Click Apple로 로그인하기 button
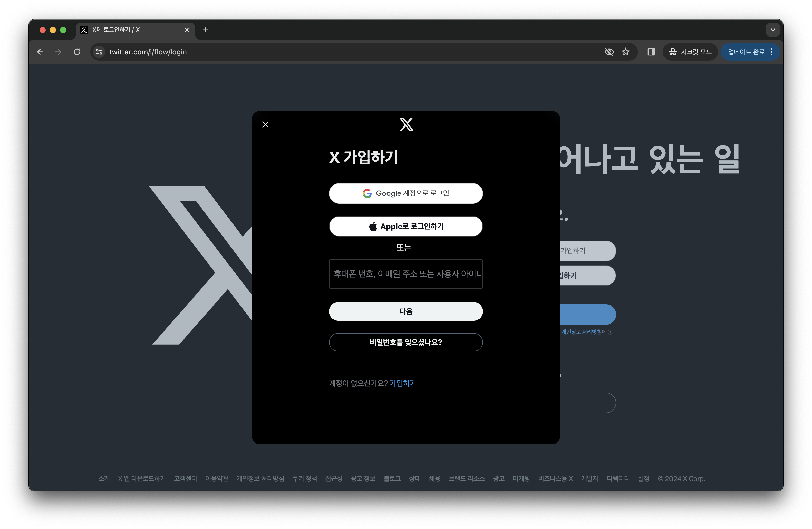This screenshot has width=812, height=529. [406, 226]
